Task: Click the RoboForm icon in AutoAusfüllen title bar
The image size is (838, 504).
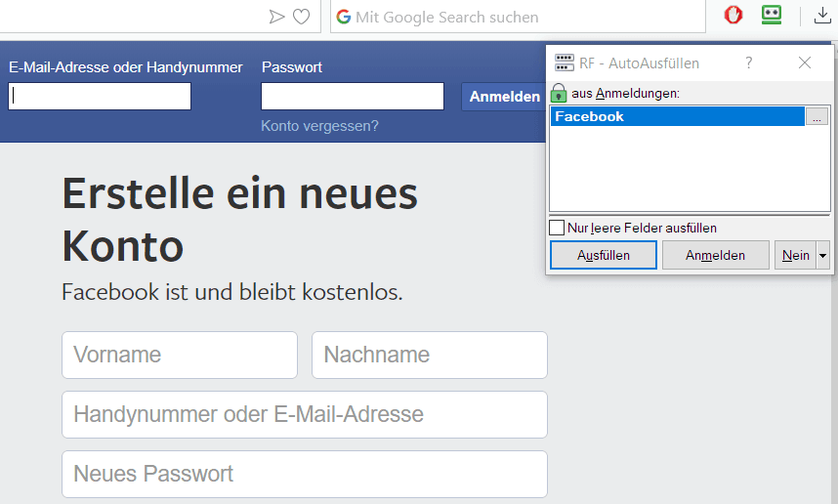Action: pos(565,63)
